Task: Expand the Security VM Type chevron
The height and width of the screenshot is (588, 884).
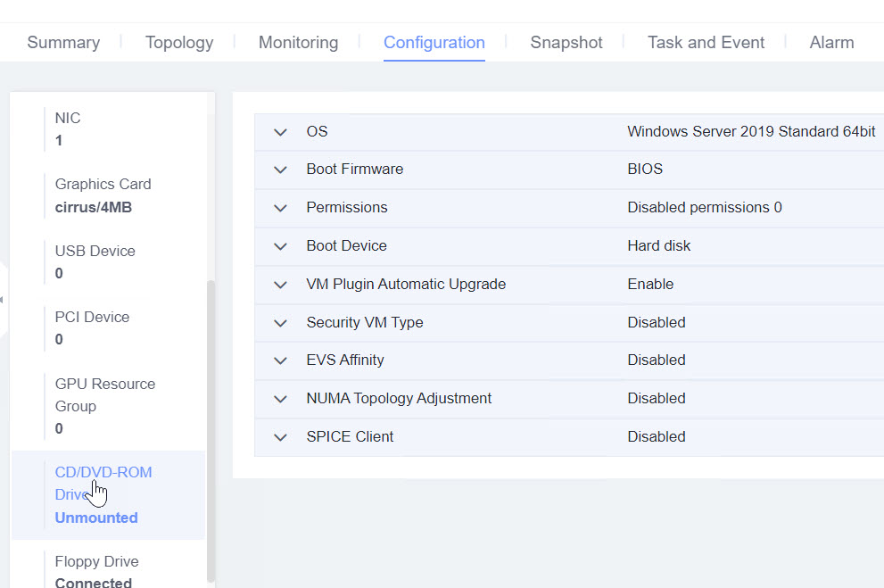Action: (x=280, y=323)
